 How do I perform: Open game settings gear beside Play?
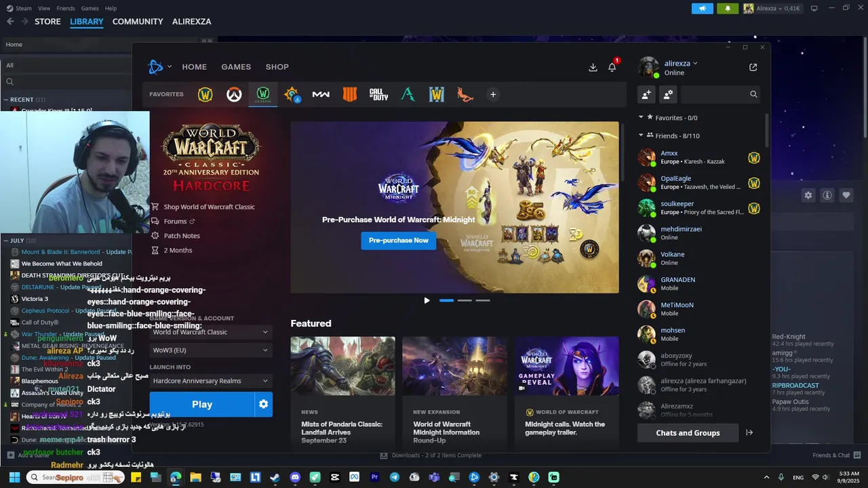[263, 404]
